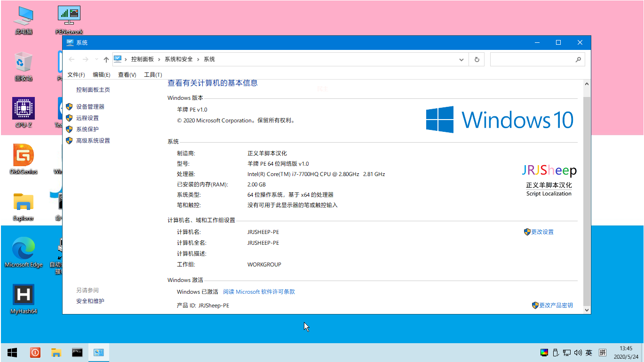Viewport: 644px width, 362px height.
Task: Click the color display tray icon
Action: point(544,353)
